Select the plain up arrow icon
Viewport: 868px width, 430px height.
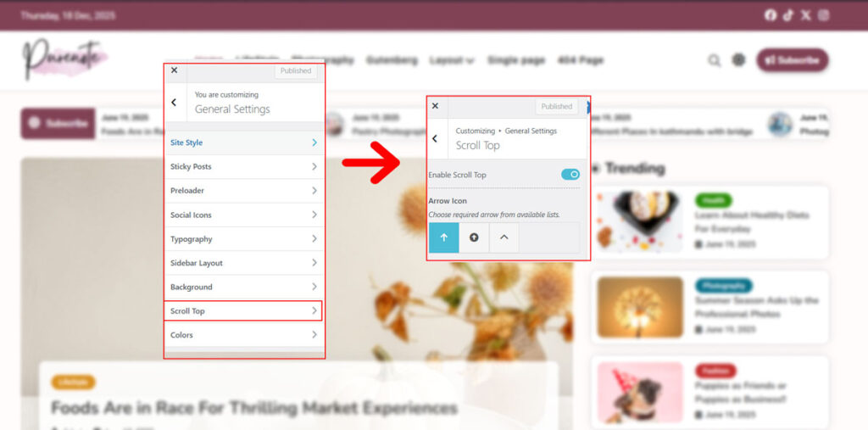(x=444, y=237)
